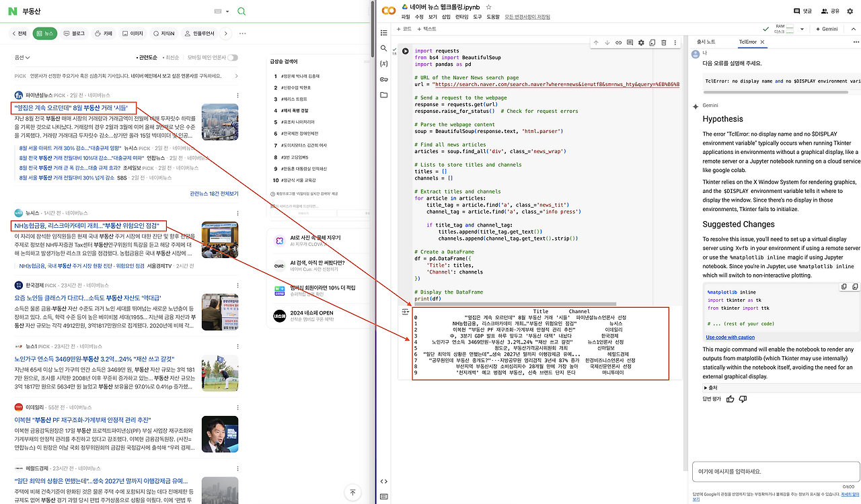Open the code snippets icon in sidebar
The width and height of the screenshot is (861, 504).
pos(384,481)
